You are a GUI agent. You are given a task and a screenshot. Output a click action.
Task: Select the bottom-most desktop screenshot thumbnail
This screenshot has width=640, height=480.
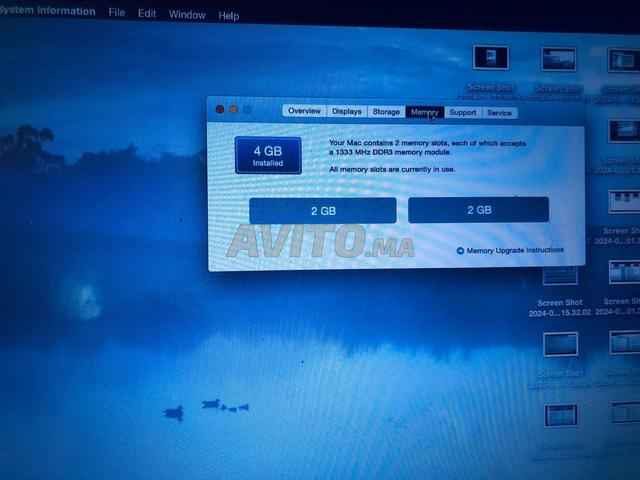560,415
